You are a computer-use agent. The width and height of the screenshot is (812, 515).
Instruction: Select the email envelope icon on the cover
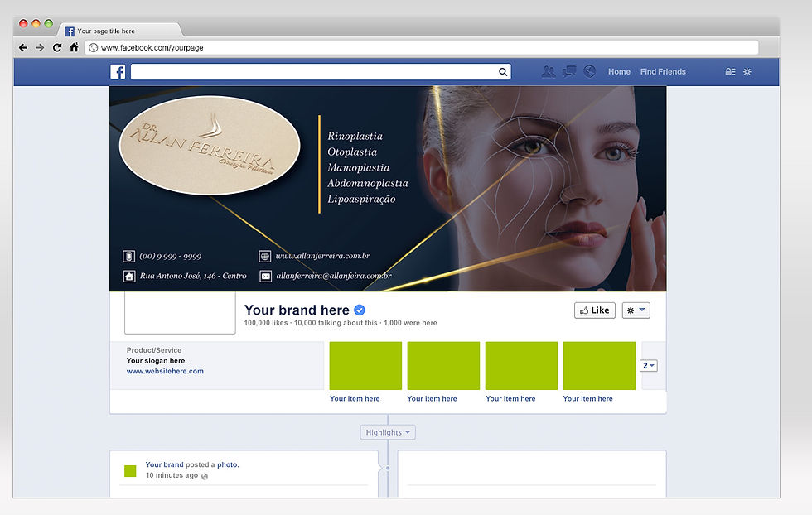click(265, 276)
